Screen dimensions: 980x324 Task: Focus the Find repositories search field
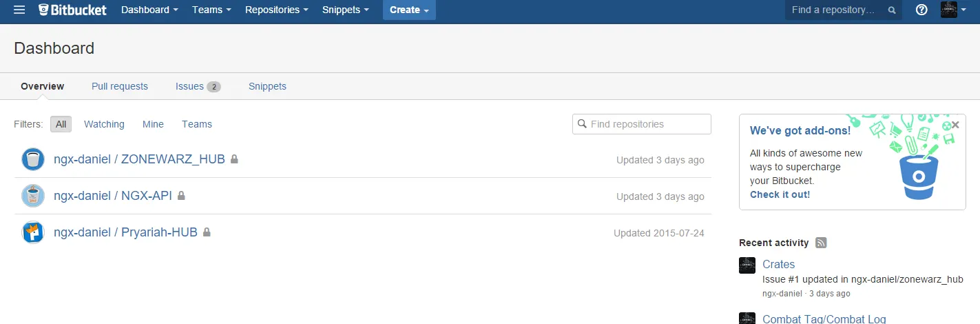642,124
